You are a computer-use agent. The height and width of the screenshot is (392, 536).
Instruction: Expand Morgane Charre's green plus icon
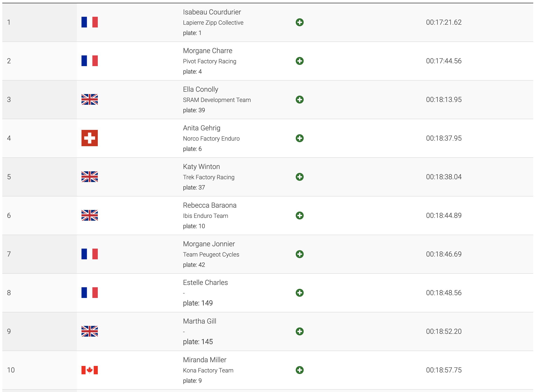tap(300, 61)
